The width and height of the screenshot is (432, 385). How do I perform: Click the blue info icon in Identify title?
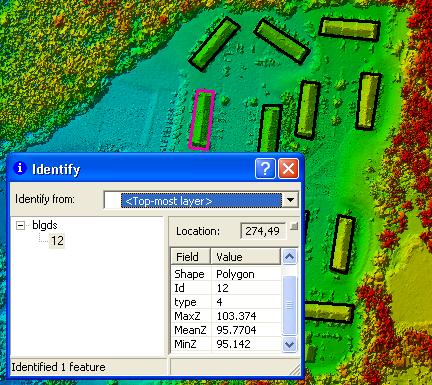[19, 168]
